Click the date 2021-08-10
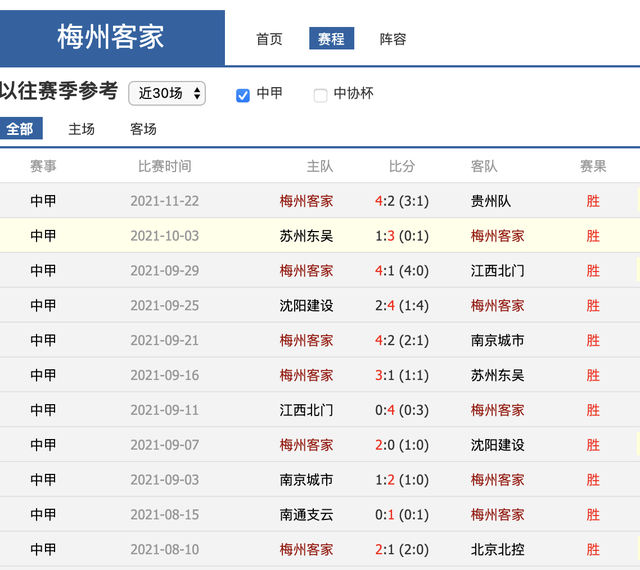Image resolution: width=640 pixels, height=570 pixels. click(164, 549)
